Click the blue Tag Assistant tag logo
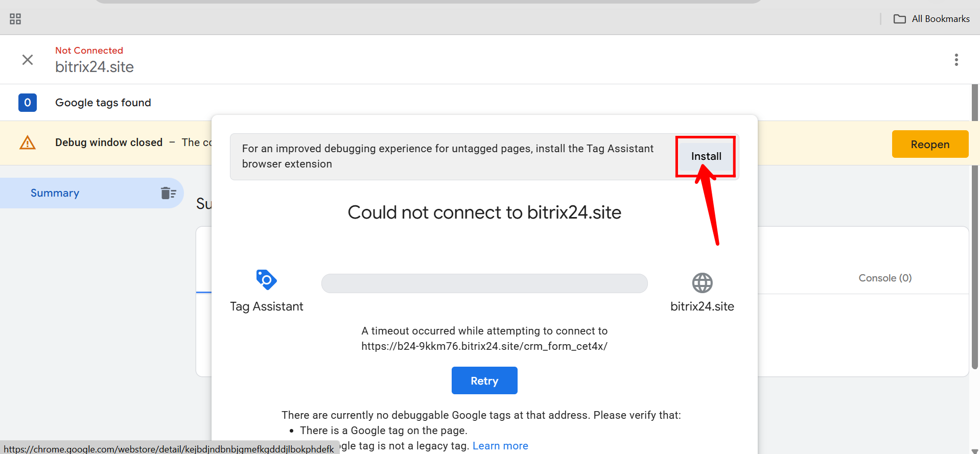 [x=266, y=279]
